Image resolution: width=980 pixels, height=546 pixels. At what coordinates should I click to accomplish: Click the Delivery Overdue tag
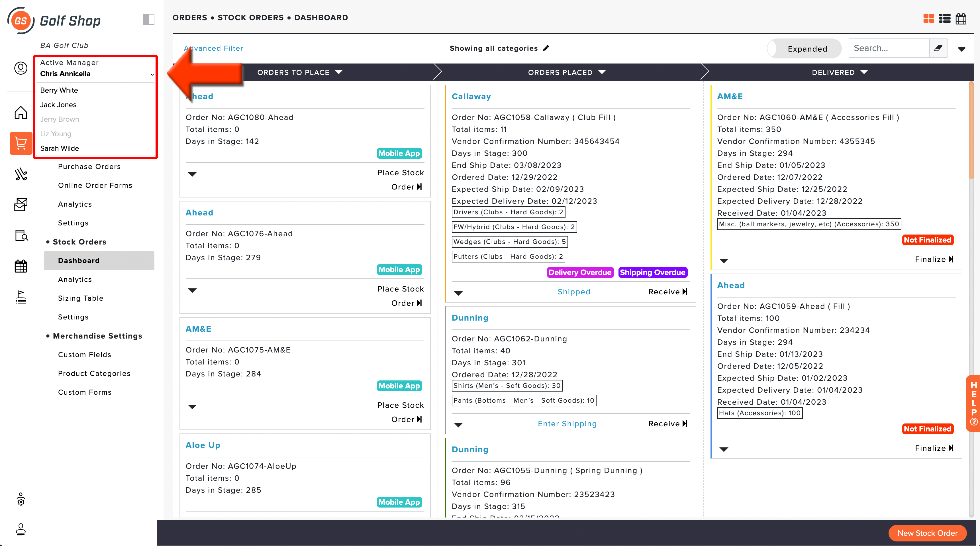pyautogui.click(x=580, y=272)
